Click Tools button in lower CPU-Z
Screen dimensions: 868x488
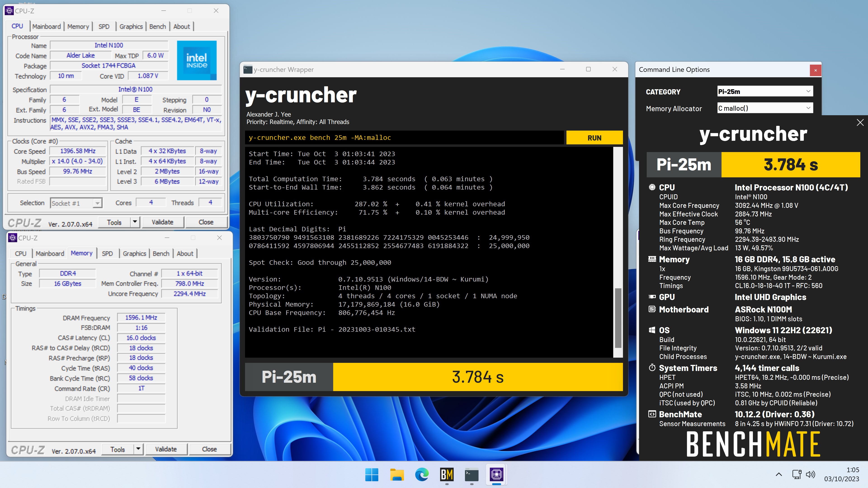[118, 449]
